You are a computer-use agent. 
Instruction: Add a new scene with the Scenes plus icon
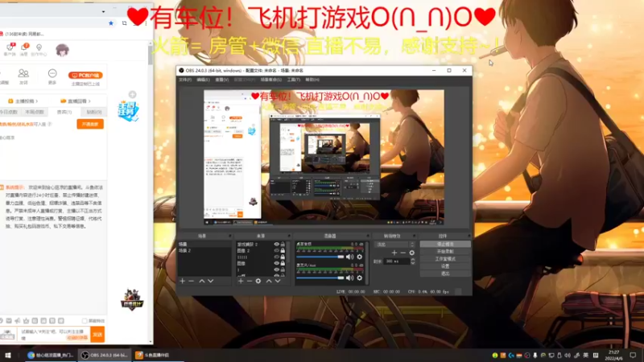(x=183, y=281)
